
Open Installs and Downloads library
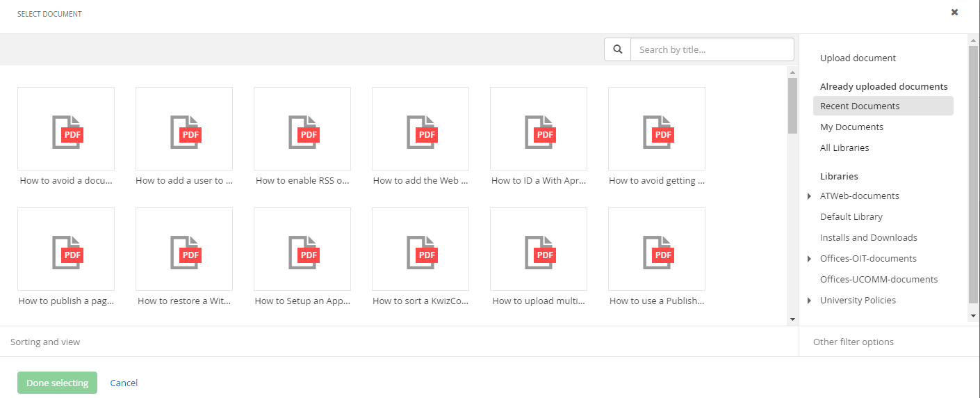click(x=869, y=237)
